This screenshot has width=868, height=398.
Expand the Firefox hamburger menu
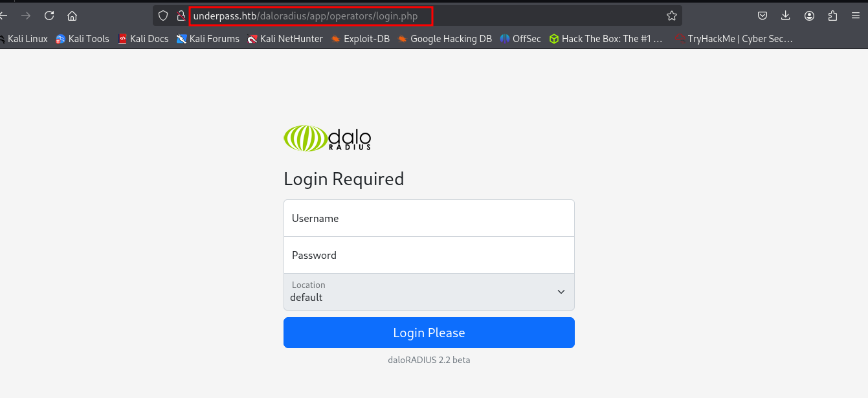tap(856, 15)
